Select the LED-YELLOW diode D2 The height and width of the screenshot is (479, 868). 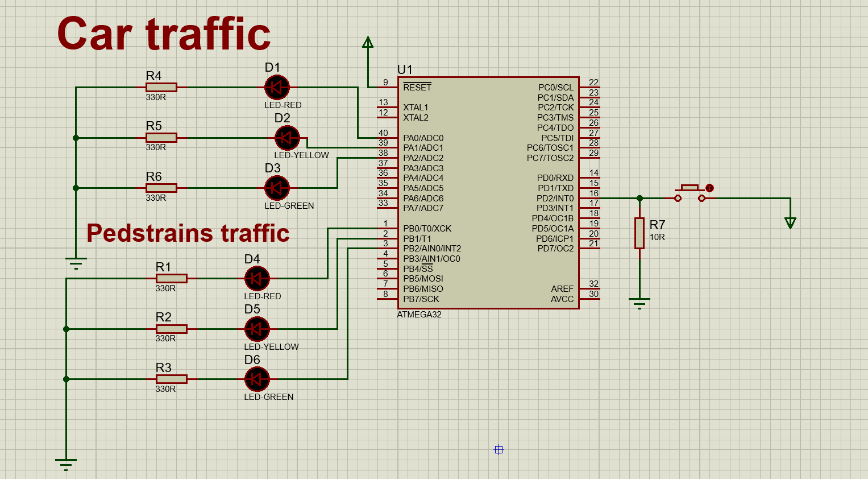pos(286,137)
